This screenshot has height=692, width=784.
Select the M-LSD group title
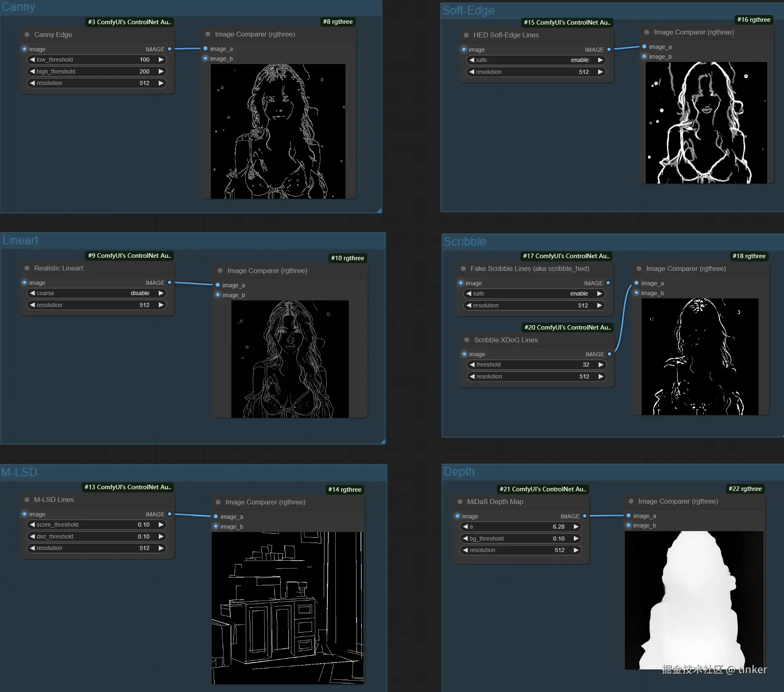tap(19, 472)
